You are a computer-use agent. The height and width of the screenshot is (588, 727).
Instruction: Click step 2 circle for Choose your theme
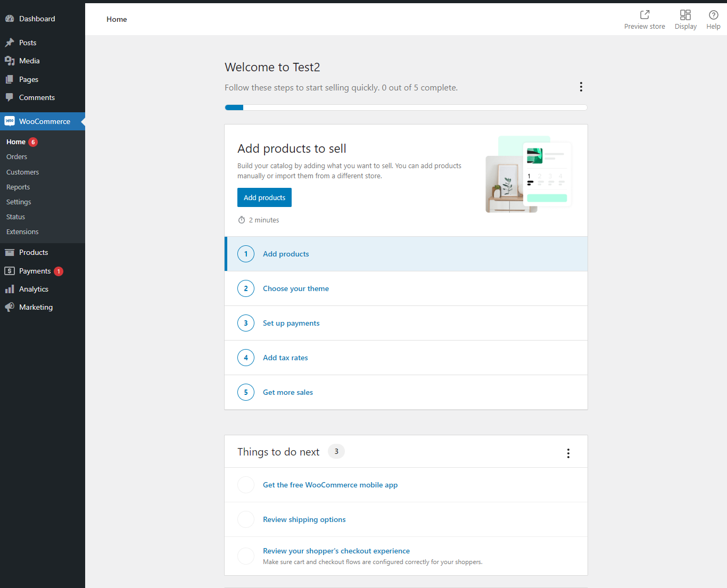[x=246, y=288]
